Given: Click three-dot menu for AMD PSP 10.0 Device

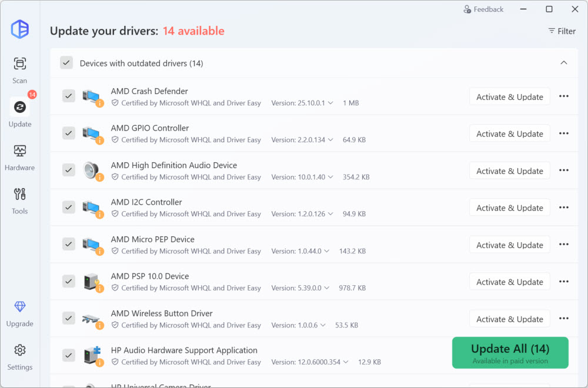Looking at the screenshot, I should [x=563, y=282].
